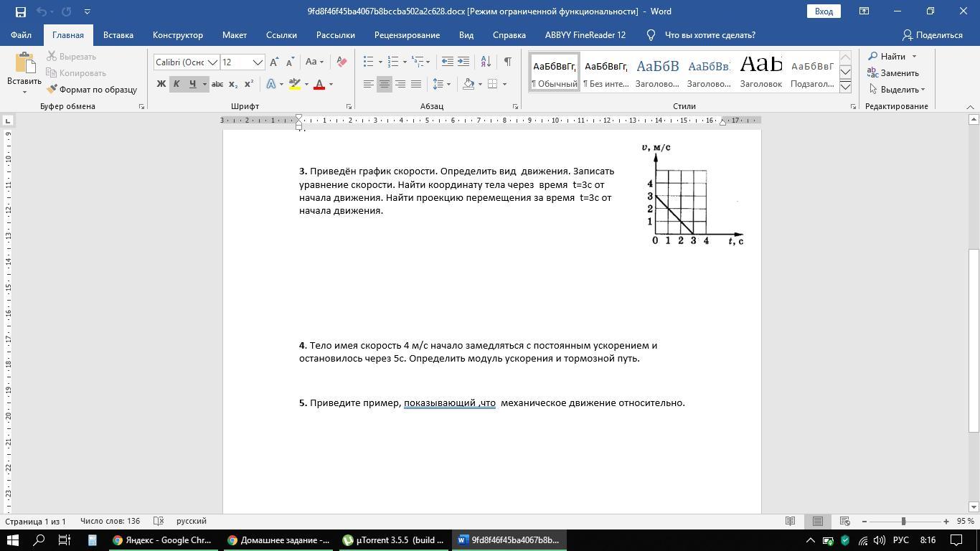
Task: Click the Justify alignment icon
Action: tap(416, 84)
